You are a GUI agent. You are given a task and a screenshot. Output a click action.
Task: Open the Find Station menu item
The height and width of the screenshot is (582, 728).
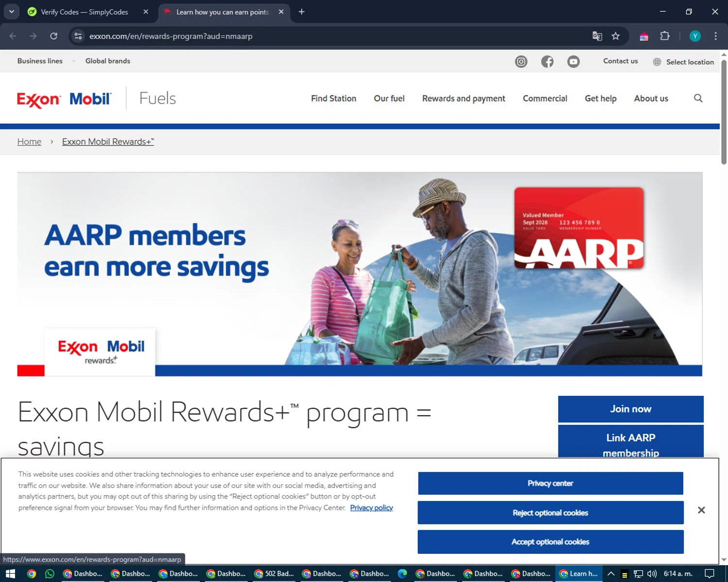[x=333, y=98]
